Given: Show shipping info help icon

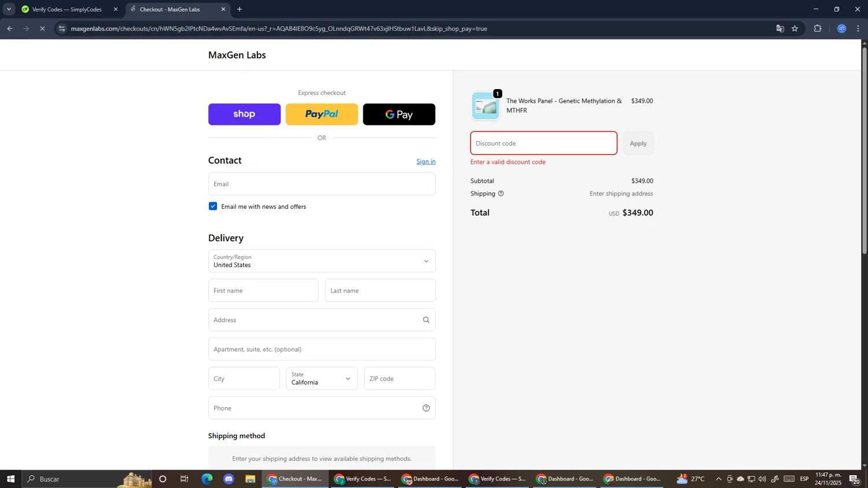Looking at the screenshot, I should (x=501, y=194).
